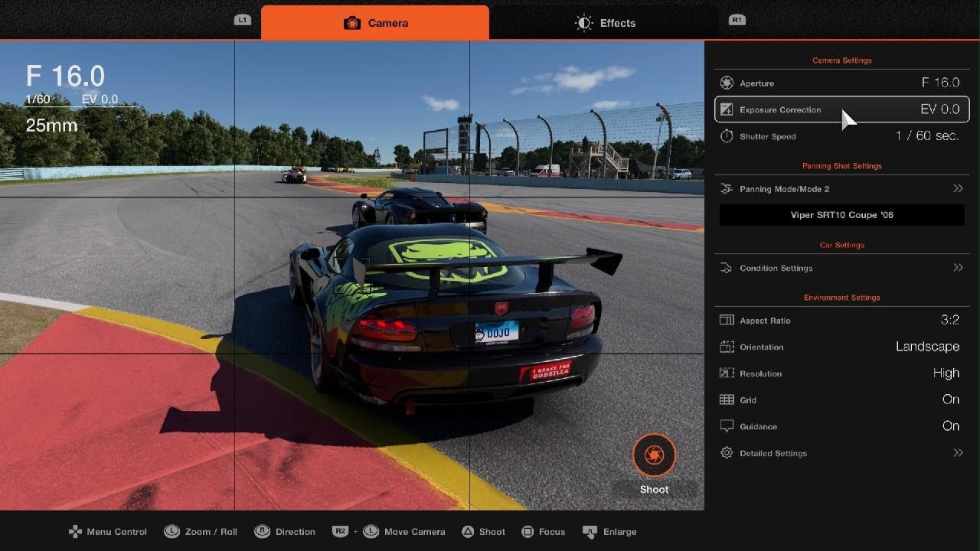This screenshot has width=980, height=551.
Task: Click the Zoom / Roll left stick icon
Action: pyautogui.click(x=171, y=531)
